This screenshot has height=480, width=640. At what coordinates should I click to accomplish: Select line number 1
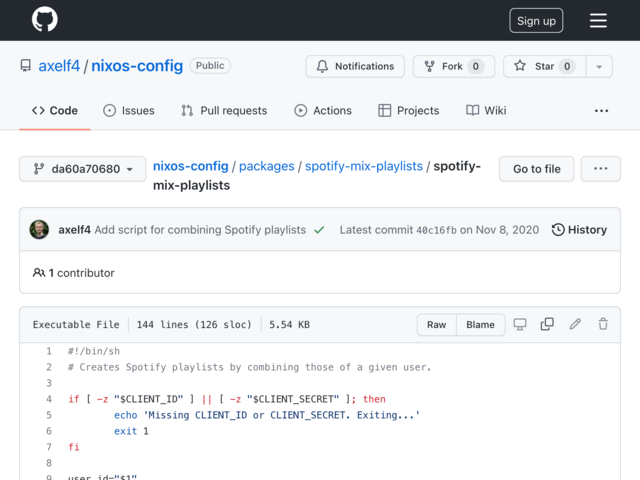click(49, 351)
